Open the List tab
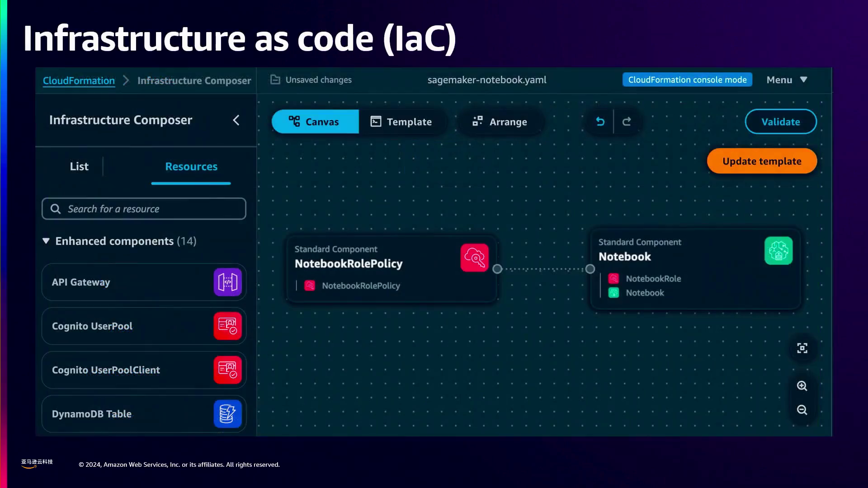The height and width of the screenshot is (488, 868). pyautogui.click(x=79, y=167)
